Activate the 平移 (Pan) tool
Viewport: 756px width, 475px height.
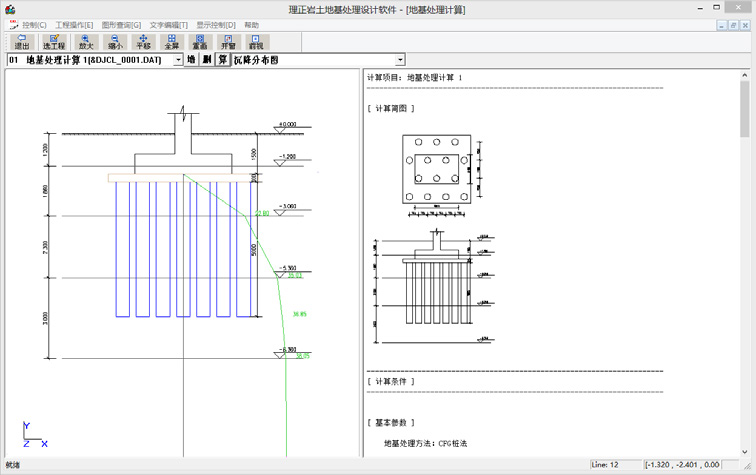[x=143, y=42]
